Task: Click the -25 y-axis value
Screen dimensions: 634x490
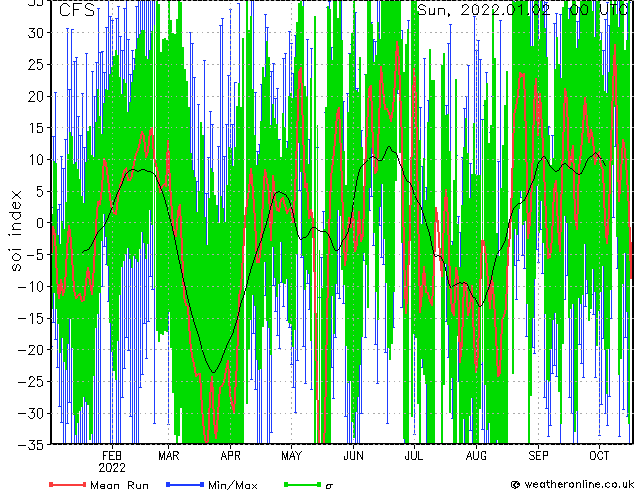Action: 32,381
